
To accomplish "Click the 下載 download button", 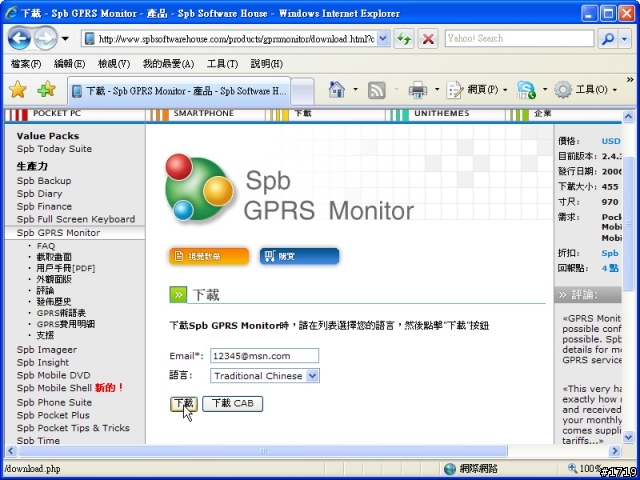I will [x=184, y=404].
